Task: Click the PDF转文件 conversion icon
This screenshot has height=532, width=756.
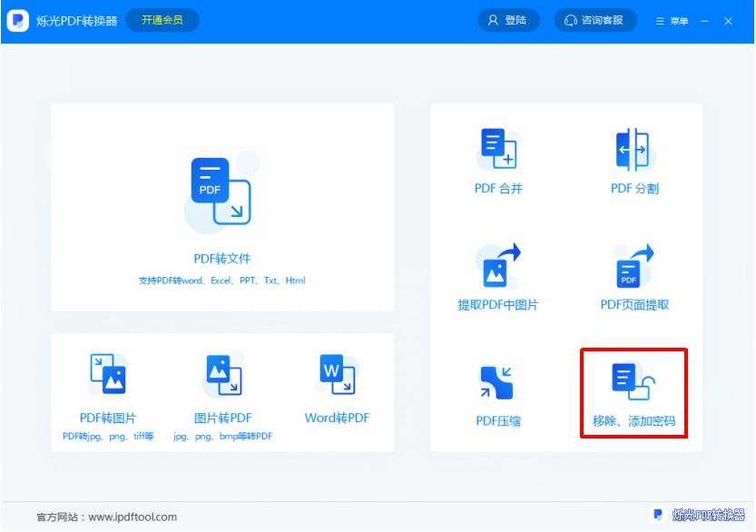Action: 221,192
